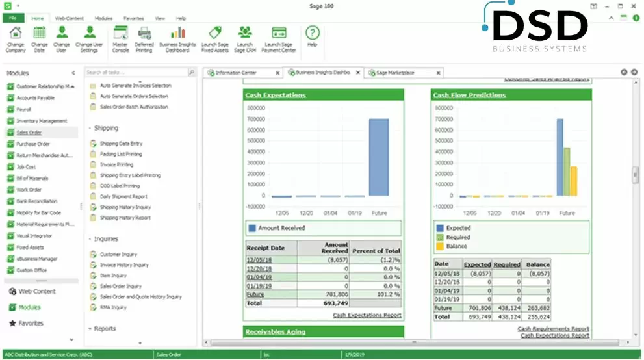Close the Business Insights Dashboard tab
Viewport: 644px width, 360px height.
pos(357,73)
